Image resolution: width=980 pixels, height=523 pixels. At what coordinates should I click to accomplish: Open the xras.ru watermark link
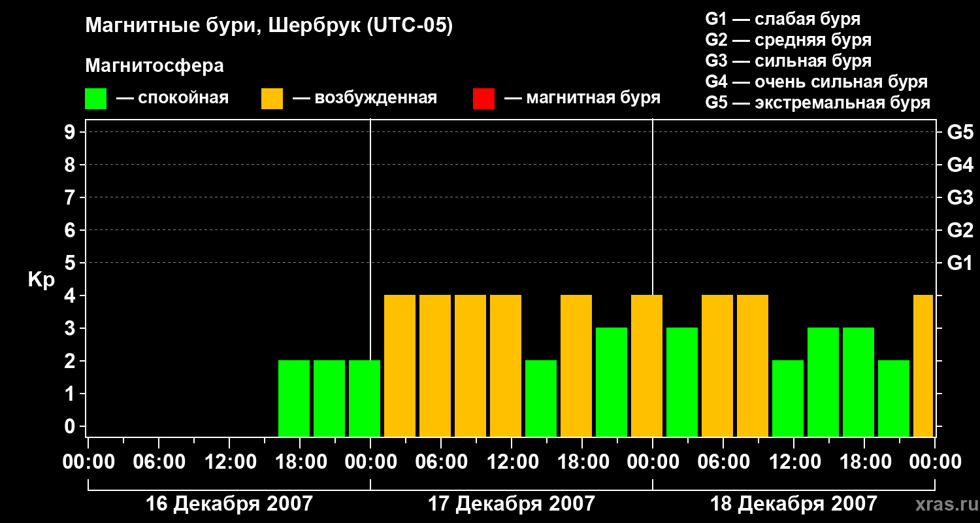click(943, 505)
